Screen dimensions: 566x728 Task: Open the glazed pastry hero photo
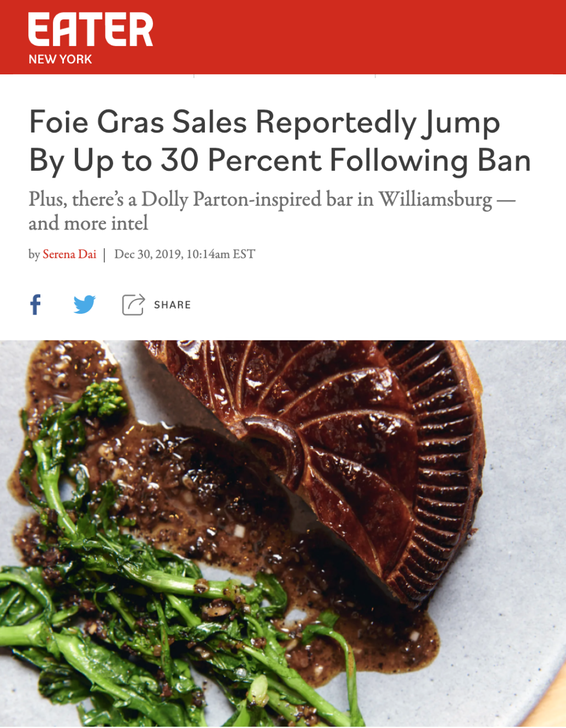point(283,534)
